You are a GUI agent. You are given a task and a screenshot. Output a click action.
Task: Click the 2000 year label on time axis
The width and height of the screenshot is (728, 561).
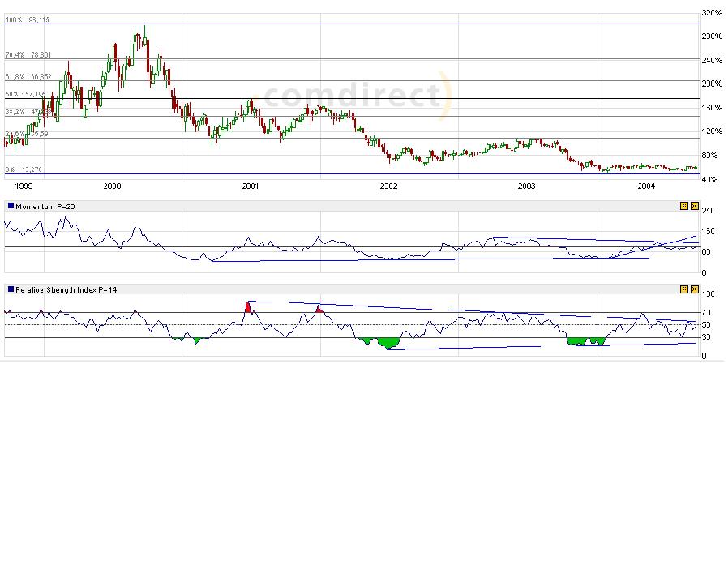112,186
